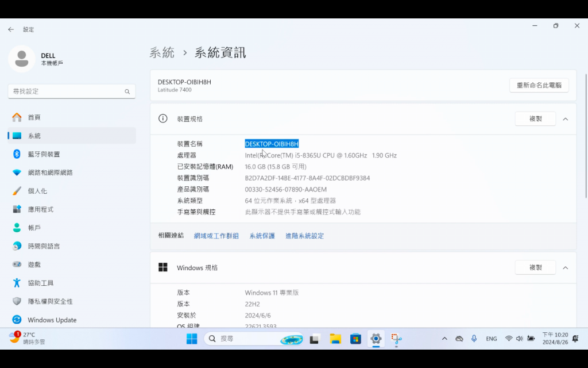Click the Windows Update sync icon
Screen dimensions: 588x368
coord(17,320)
